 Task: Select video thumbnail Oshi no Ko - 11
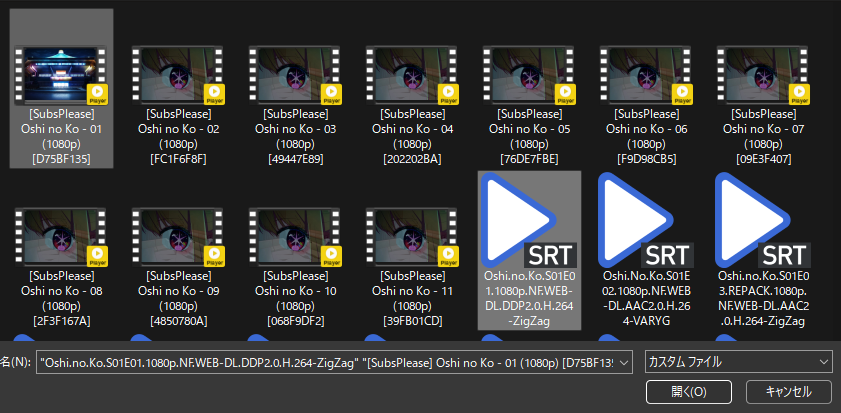click(x=412, y=237)
